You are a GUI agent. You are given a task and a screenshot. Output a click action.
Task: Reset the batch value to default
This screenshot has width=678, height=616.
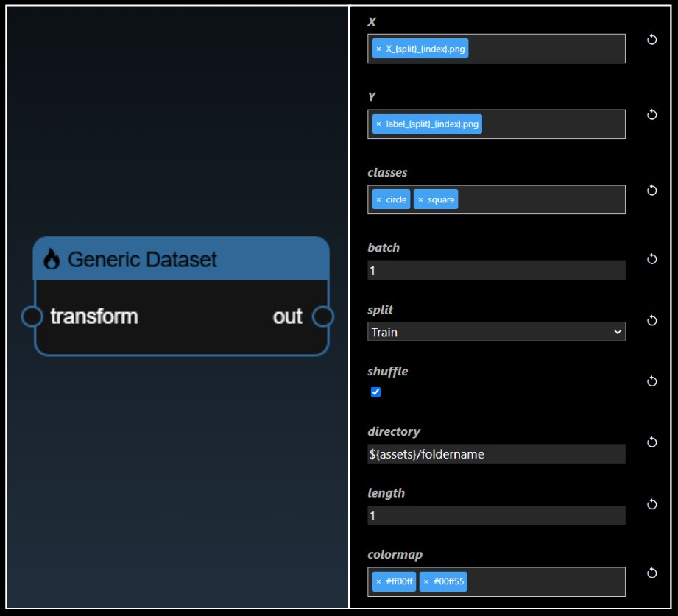coord(651,259)
